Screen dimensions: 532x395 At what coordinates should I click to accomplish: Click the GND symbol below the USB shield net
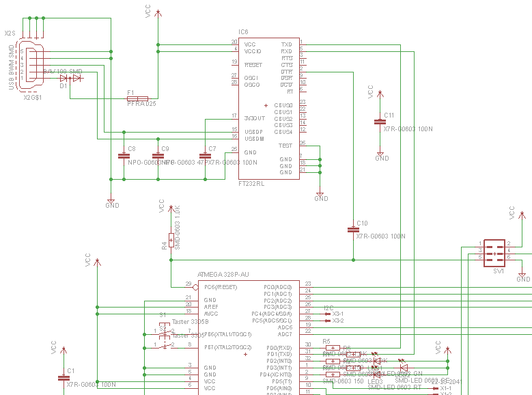pyautogui.click(x=111, y=202)
